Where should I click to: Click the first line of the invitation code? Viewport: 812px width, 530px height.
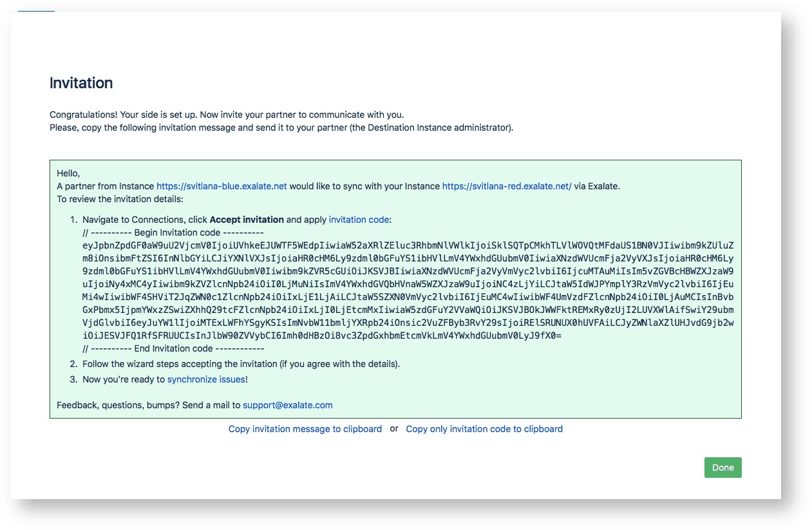pyautogui.click(x=408, y=245)
